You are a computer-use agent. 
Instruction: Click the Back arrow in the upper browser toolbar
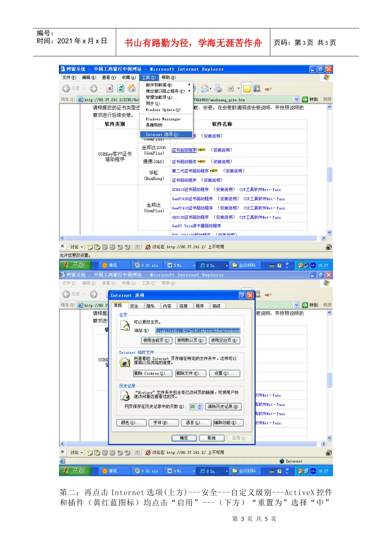(x=66, y=88)
